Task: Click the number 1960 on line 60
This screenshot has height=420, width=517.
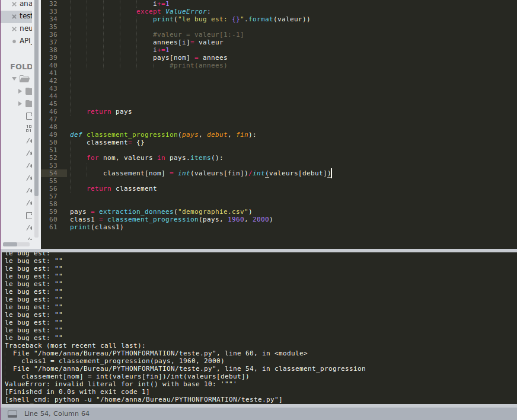Action: coord(236,219)
